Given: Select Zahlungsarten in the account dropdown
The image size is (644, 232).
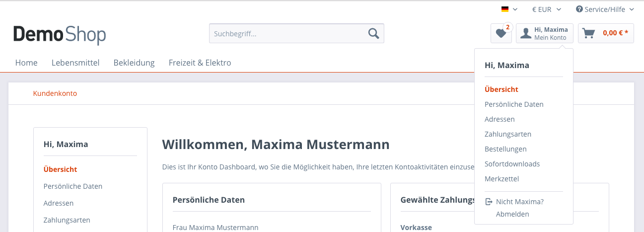Looking at the screenshot, I should [508, 134].
